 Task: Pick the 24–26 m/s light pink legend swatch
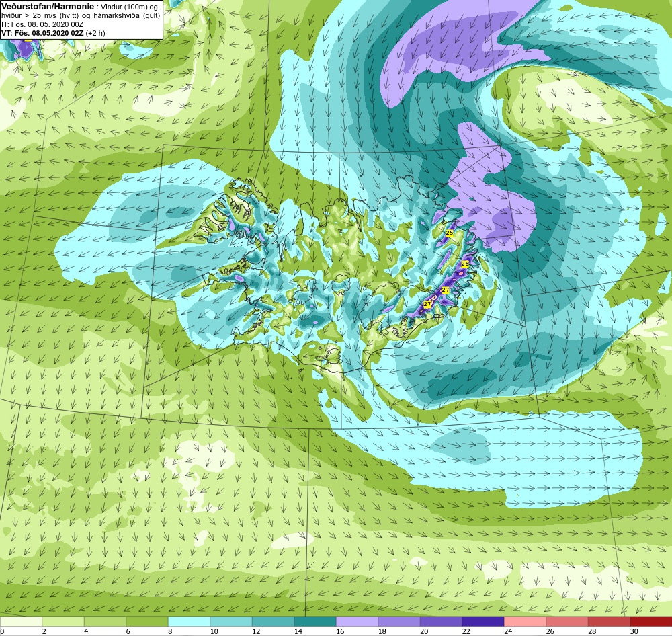click(x=525, y=621)
